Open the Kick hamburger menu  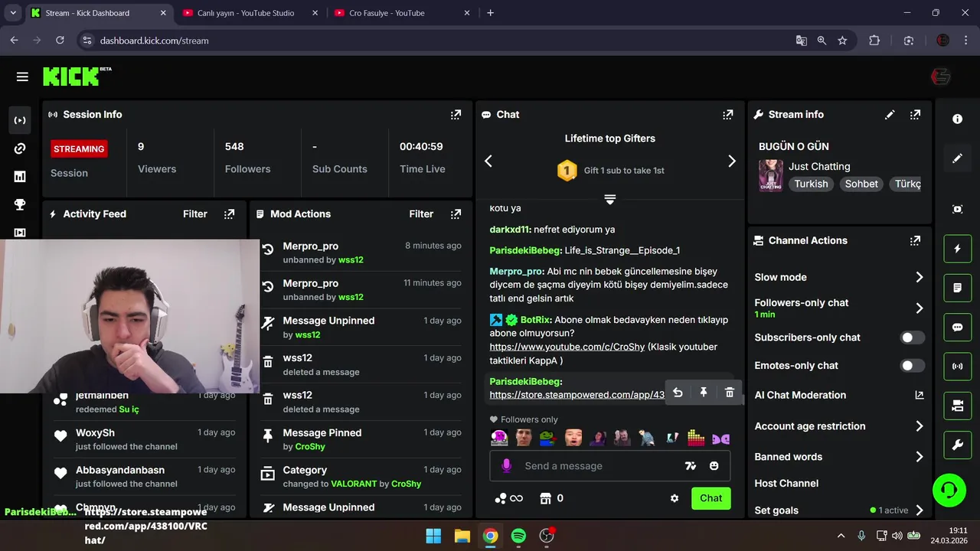(22, 77)
